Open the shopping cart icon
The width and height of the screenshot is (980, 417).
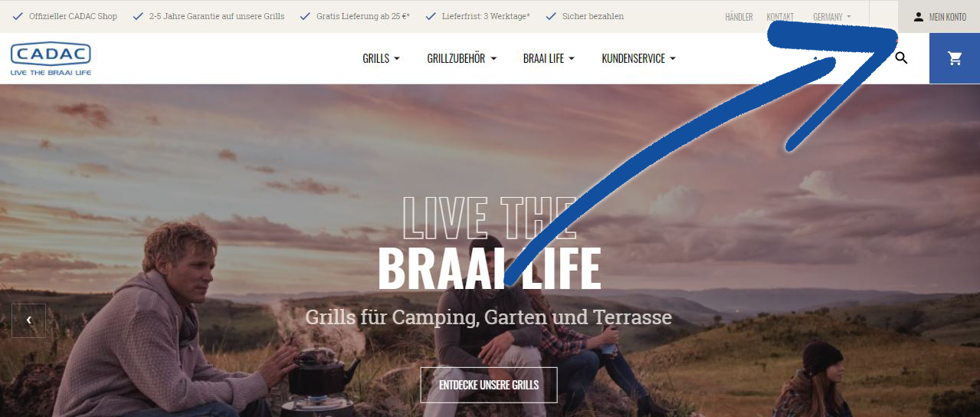pos(955,58)
